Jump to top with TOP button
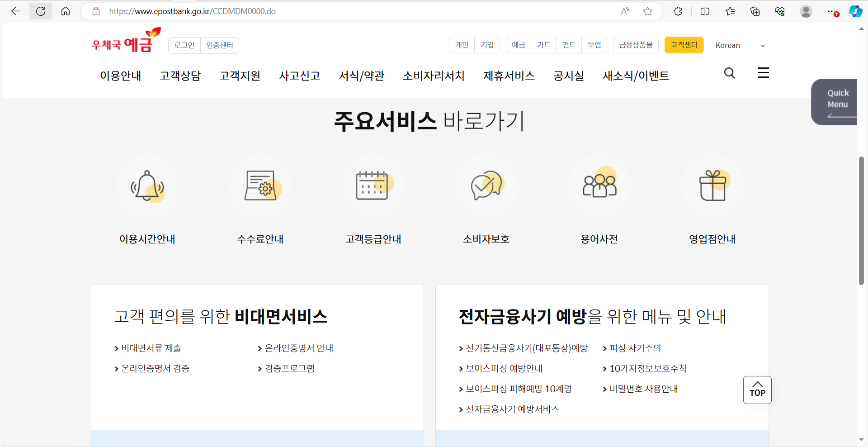The width and height of the screenshot is (868, 447). click(x=757, y=390)
